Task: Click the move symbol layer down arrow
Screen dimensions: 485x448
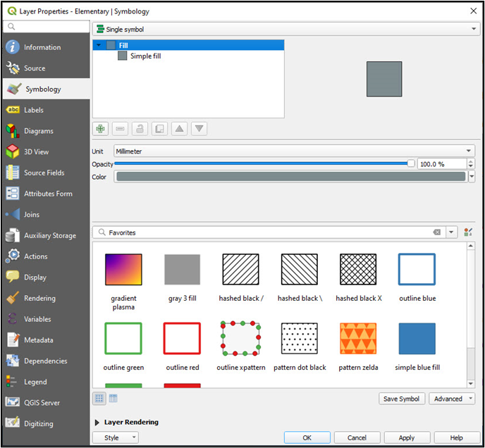Action: (x=199, y=129)
